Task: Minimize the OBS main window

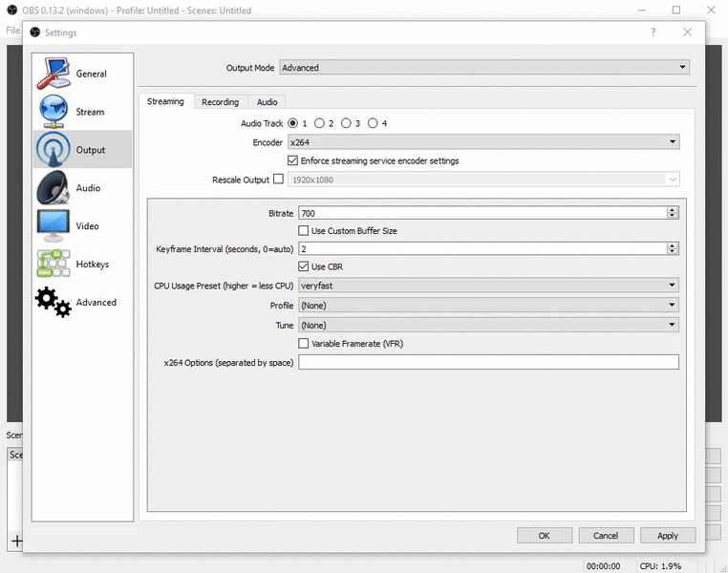Action: click(642, 10)
